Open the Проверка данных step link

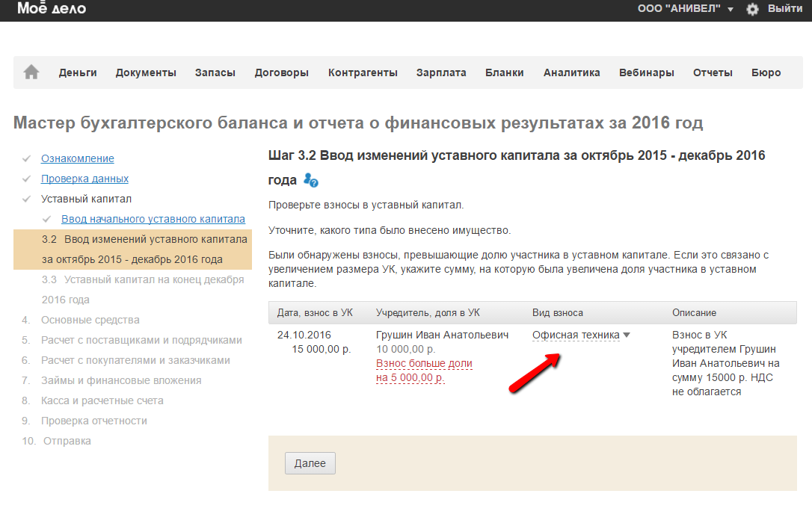coord(85,179)
